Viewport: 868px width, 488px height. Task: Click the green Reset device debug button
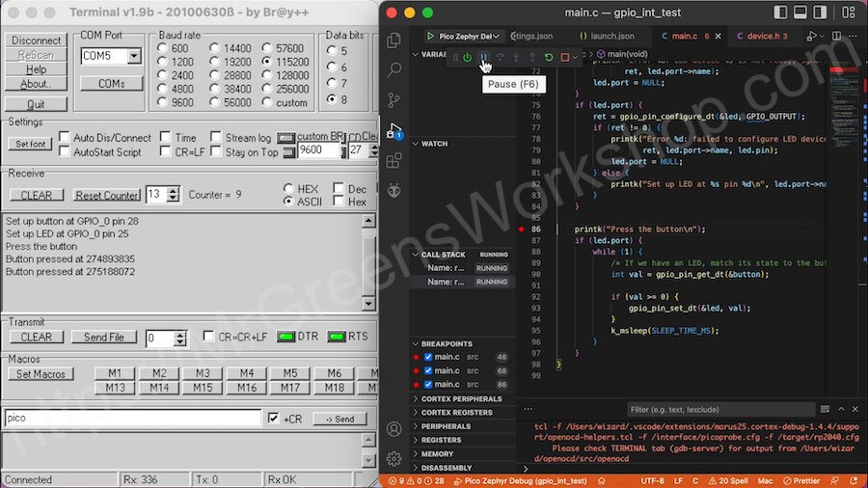tap(467, 57)
